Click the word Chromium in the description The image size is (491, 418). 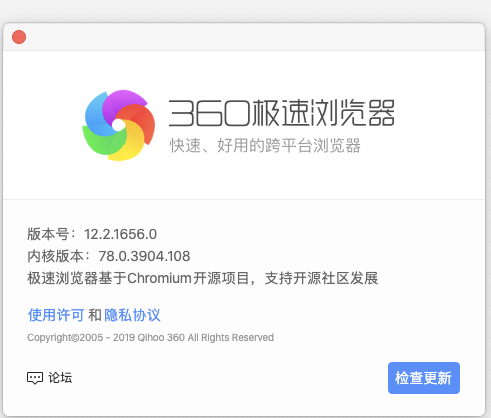159,278
